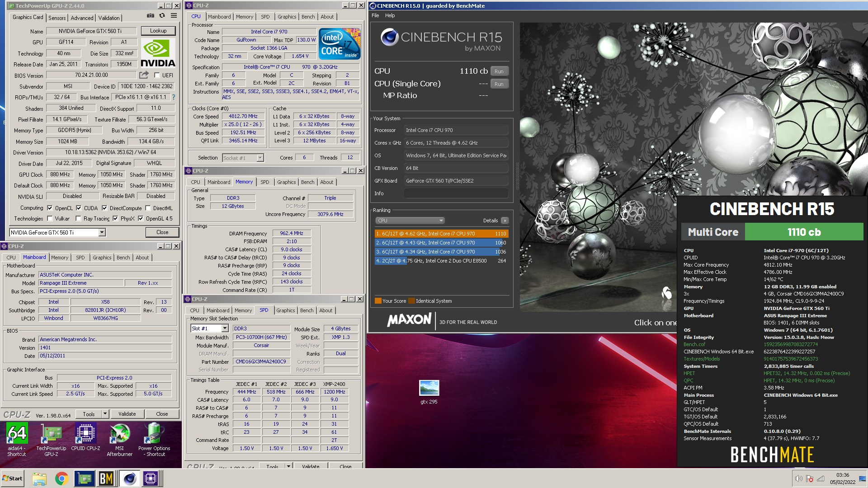Open Validation tab in GPU-Z
This screenshot has height=488, width=868.
coord(109,18)
